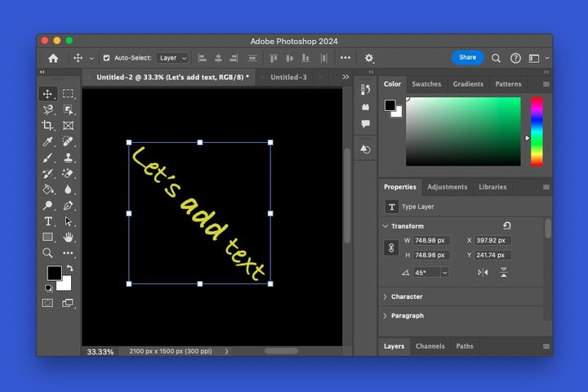The width and height of the screenshot is (588, 392).
Task: Select the Rectangle shape tool
Action: click(x=47, y=237)
